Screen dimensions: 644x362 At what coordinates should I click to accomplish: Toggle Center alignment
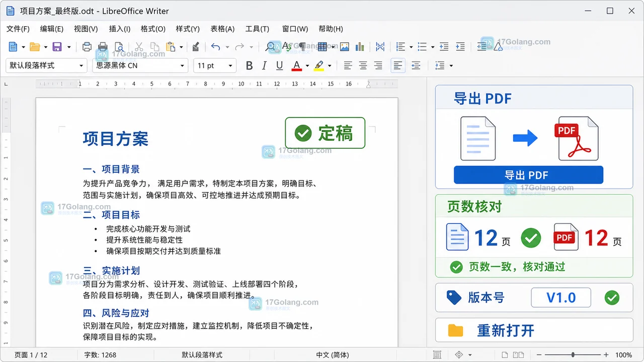point(363,65)
